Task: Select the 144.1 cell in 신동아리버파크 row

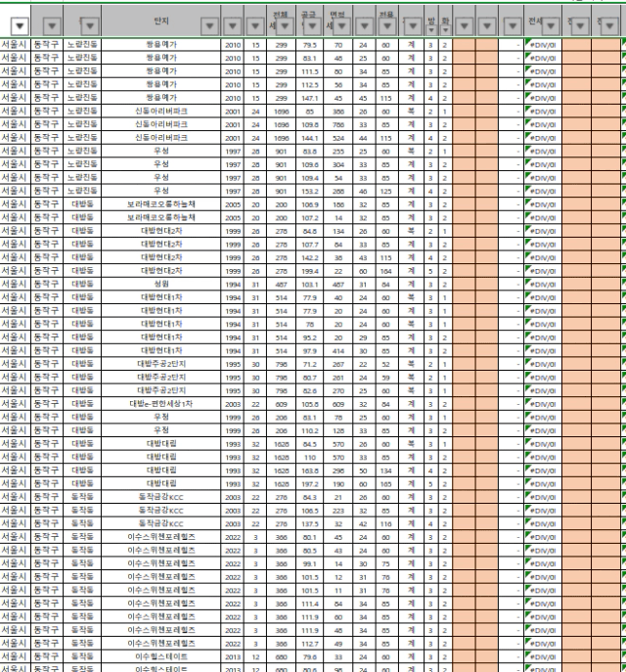Action: click(x=309, y=138)
